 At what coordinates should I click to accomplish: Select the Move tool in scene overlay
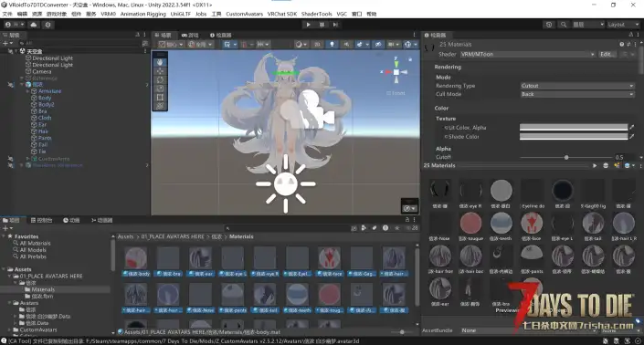(x=160, y=71)
